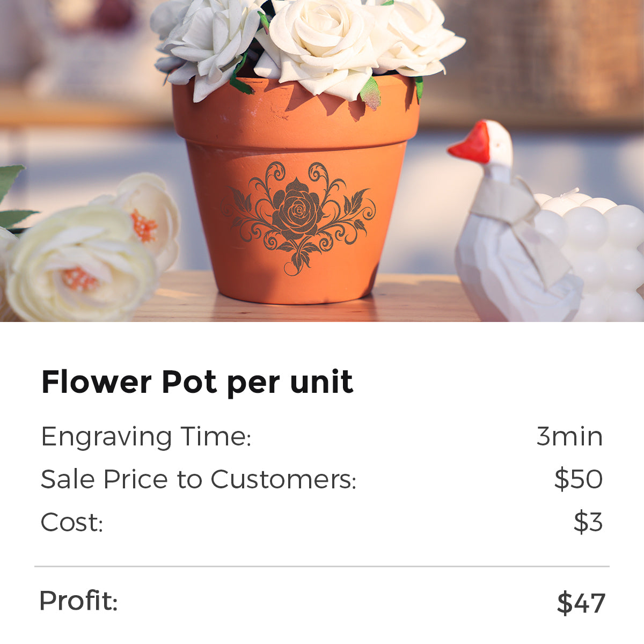This screenshot has width=644, height=644.
Task: Click the "$50" sale price value
Action: click(x=579, y=479)
